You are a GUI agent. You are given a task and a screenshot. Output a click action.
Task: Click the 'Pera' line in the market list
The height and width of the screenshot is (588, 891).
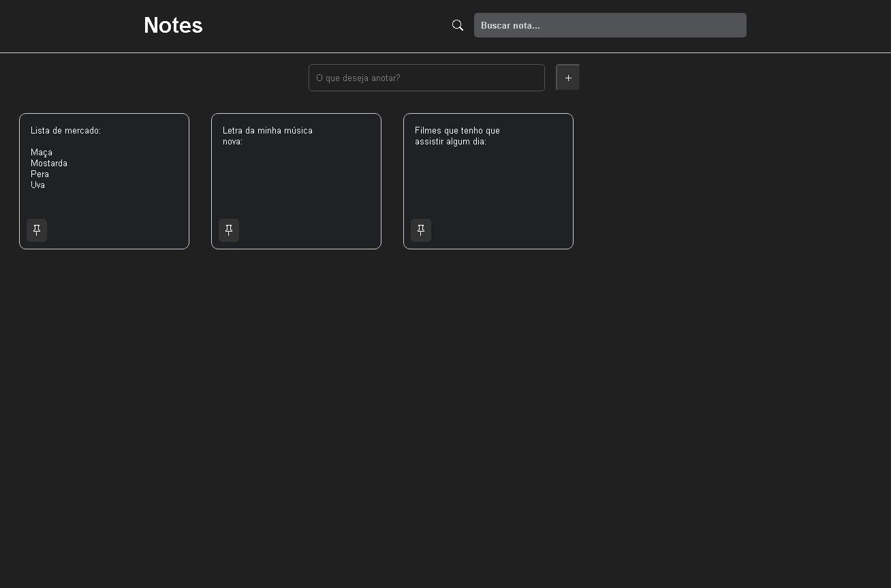click(x=40, y=174)
